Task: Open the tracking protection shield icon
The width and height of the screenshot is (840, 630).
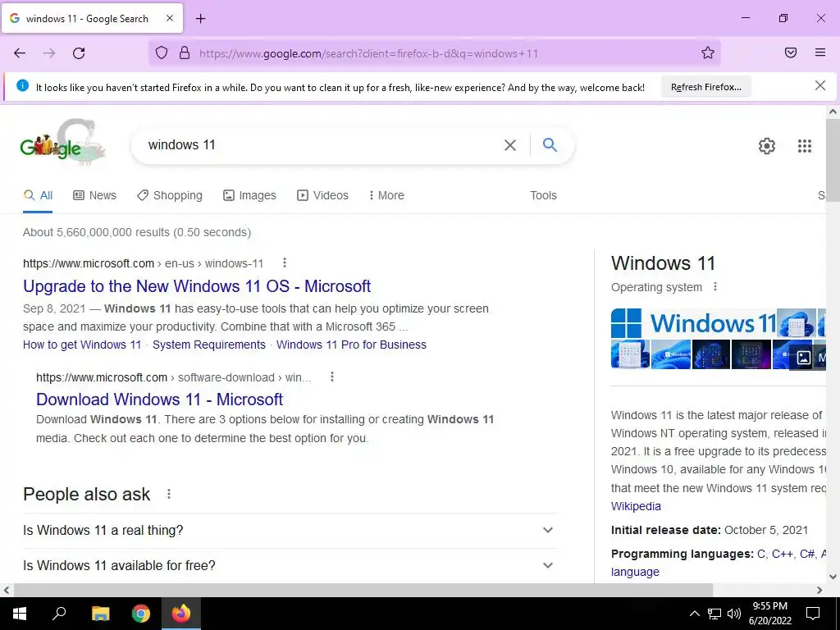Action: point(162,52)
